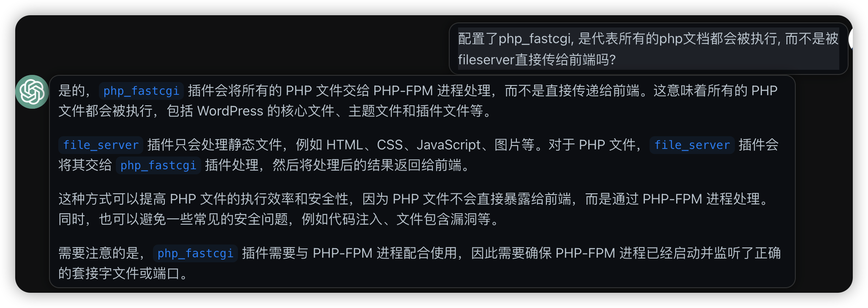Image resolution: width=868 pixels, height=308 pixels.
Task: Click file_server code tag starting second paragraph
Action: [x=101, y=145]
